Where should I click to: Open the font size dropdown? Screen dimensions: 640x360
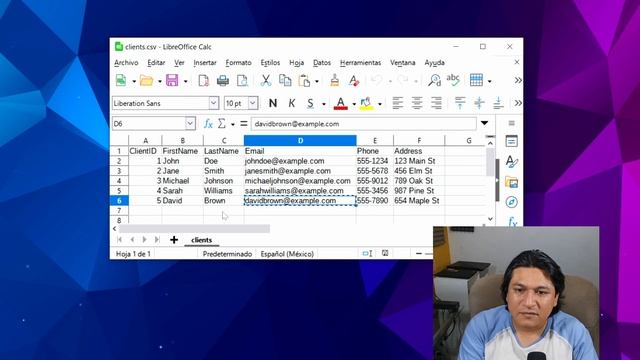pos(253,103)
